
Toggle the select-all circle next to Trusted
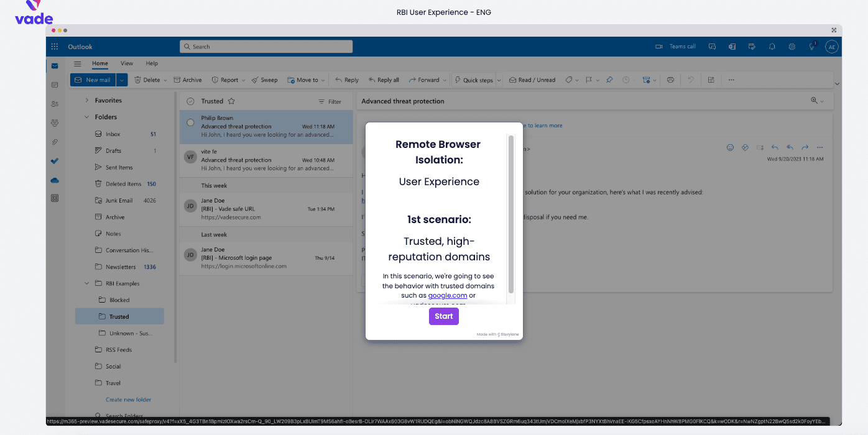coord(191,101)
